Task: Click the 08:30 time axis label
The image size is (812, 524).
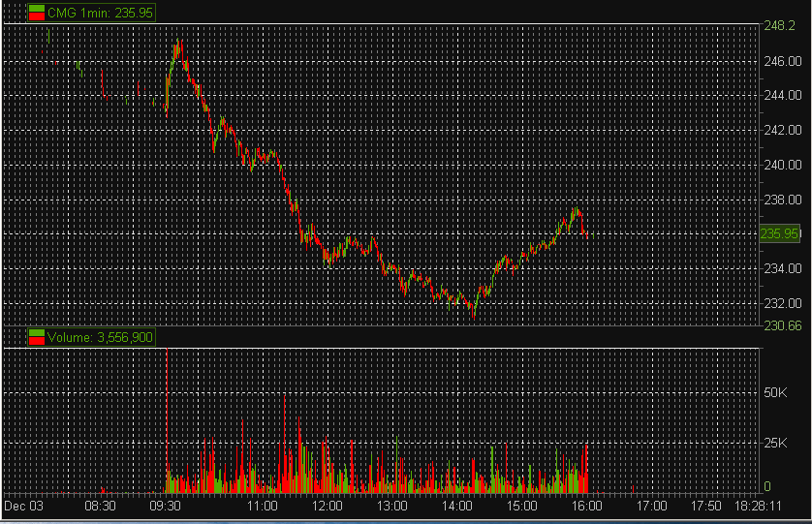Action: [101, 506]
